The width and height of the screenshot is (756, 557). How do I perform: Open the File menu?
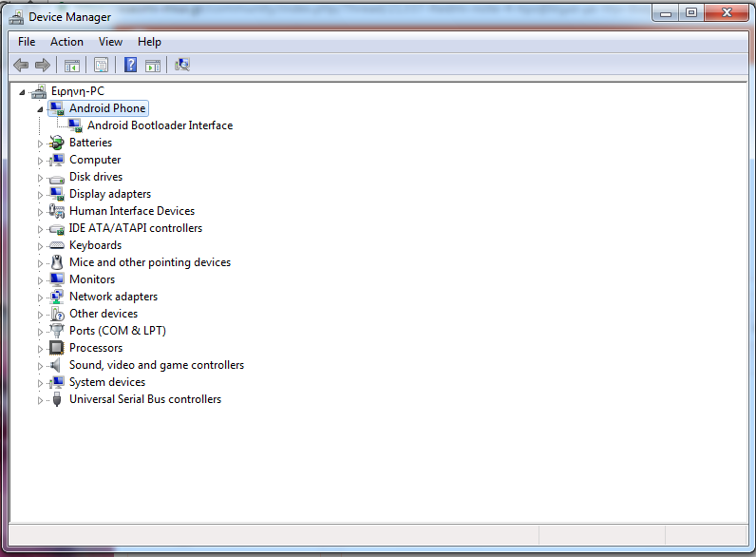27,42
